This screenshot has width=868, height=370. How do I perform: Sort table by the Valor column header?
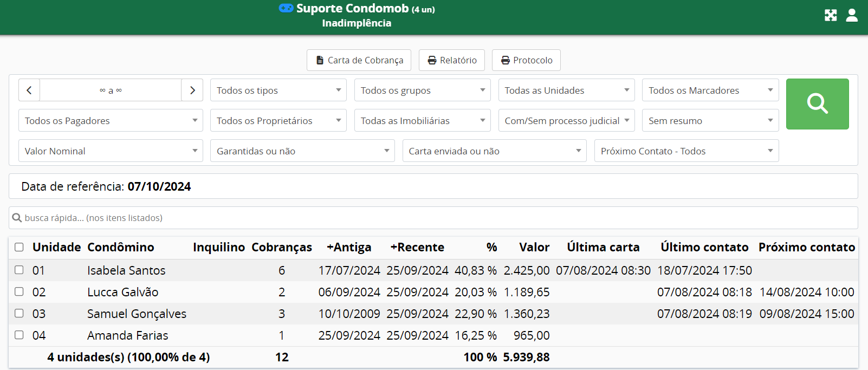tap(534, 247)
